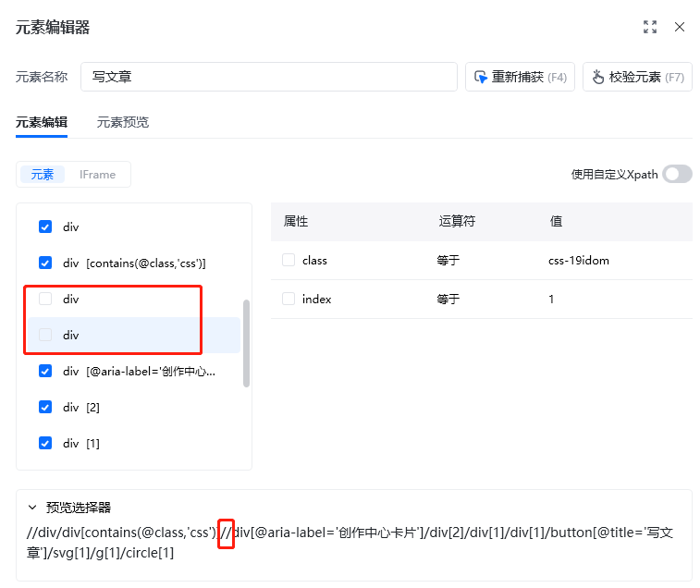Viewport: 700px width, 588px height.
Task: Click the 属性 column header
Action: (x=296, y=221)
